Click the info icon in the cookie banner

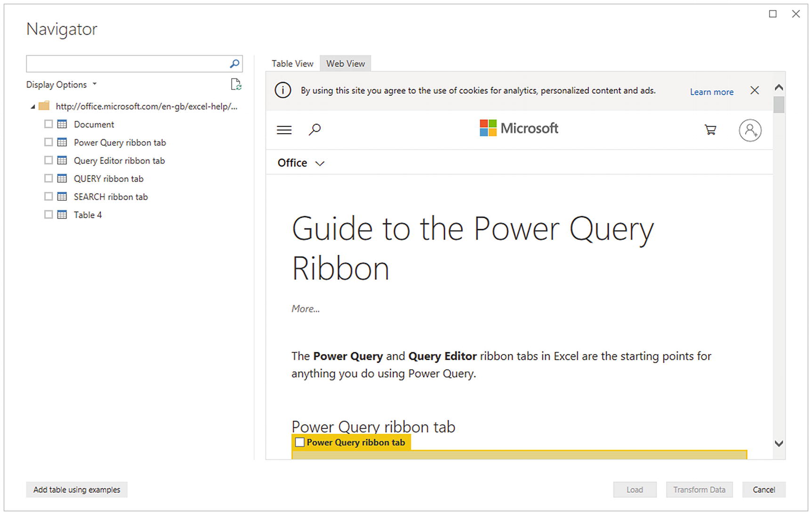[x=283, y=90]
